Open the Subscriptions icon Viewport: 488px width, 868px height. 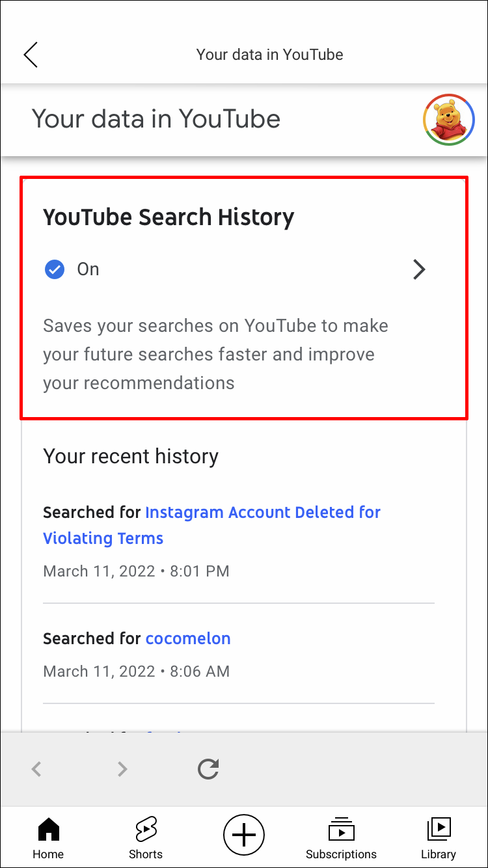point(341,830)
